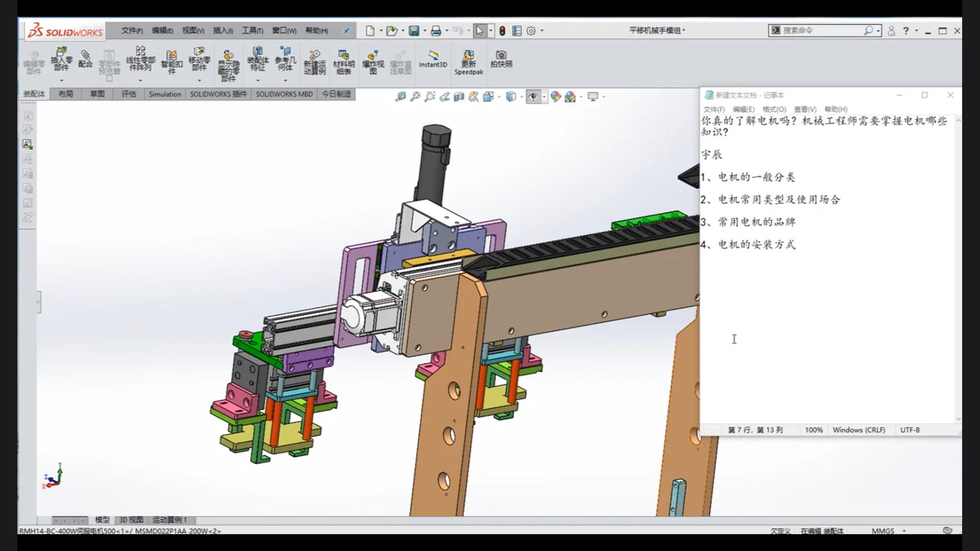This screenshot has height=551, width=980.
Task: Open the Edit (编辑) menu in SolidWorks
Action: [x=162, y=31]
